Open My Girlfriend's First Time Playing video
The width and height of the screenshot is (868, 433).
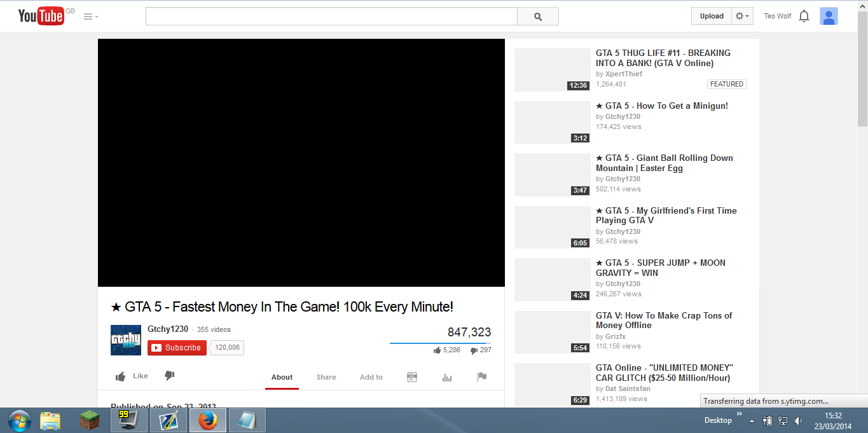[666, 216]
